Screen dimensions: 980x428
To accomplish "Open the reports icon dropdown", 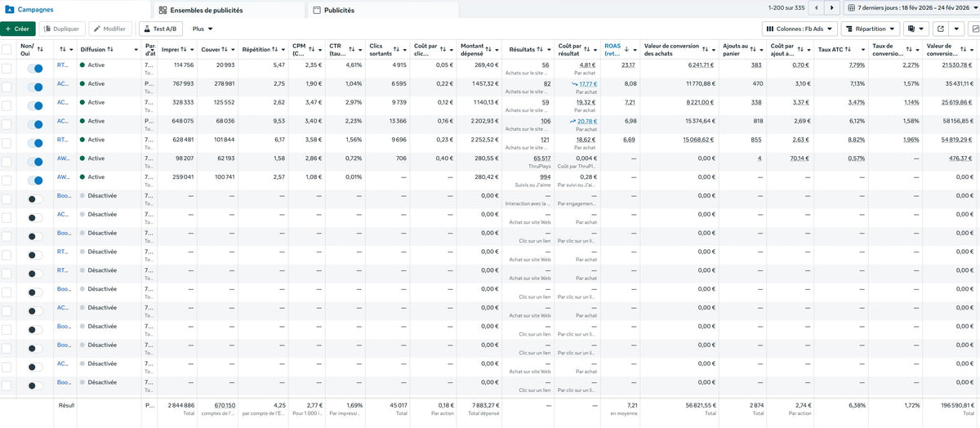I will pyautogui.click(x=915, y=29).
